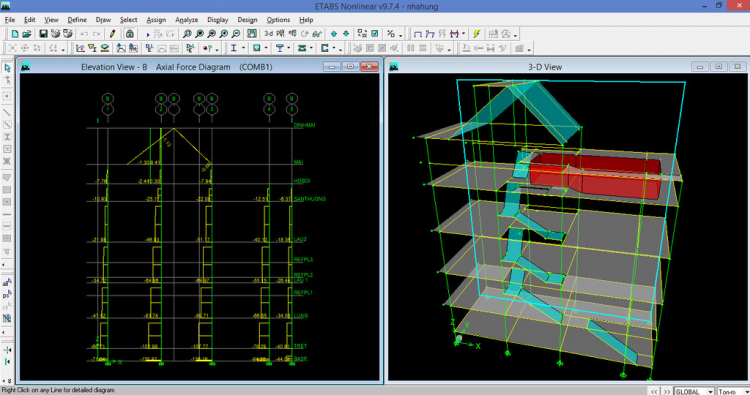Create a new model with New icon
This screenshot has height=395, width=750.
pyautogui.click(x=15, y=34)
